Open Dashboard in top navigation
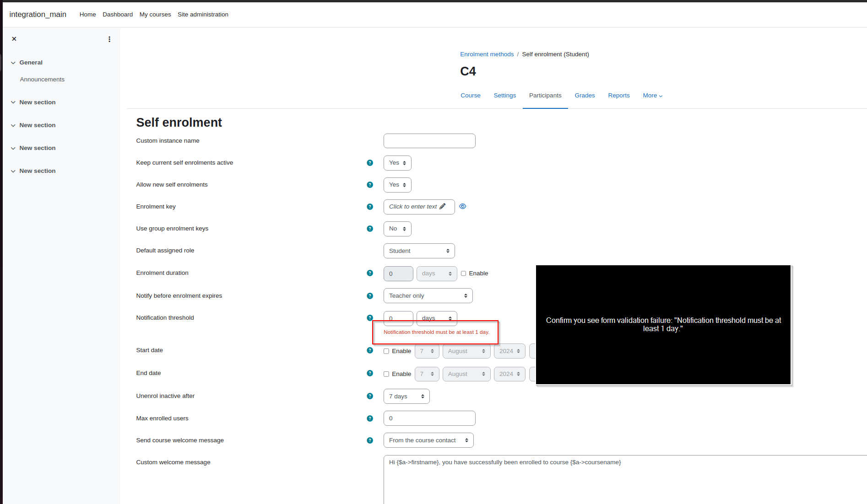 tap(118, 15)
